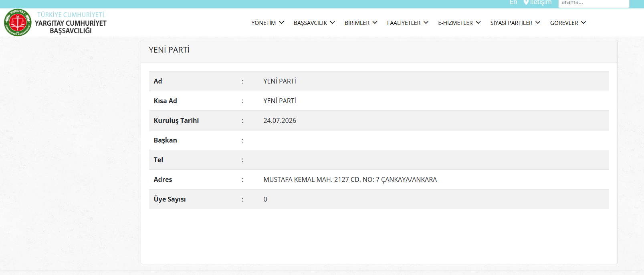644x275 pixels.
Task: Click the location pin icon beside İletişim
Action: pyautogui.click(x=526, y=2)
